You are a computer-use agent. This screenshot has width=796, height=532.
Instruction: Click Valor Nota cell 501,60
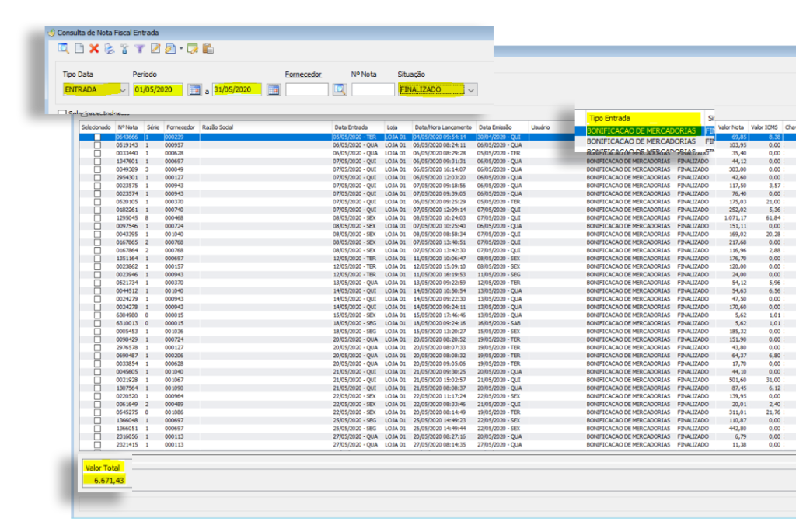tap(738, 380)
